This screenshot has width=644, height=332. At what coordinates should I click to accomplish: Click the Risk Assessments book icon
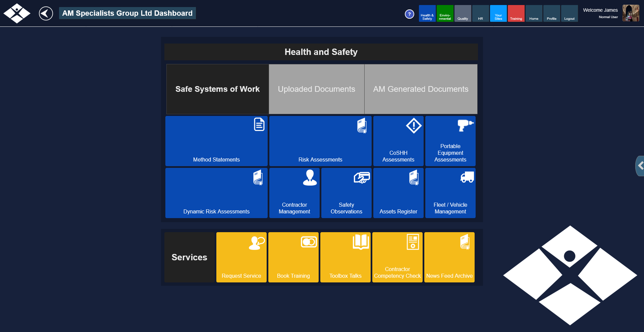(362, 126)
